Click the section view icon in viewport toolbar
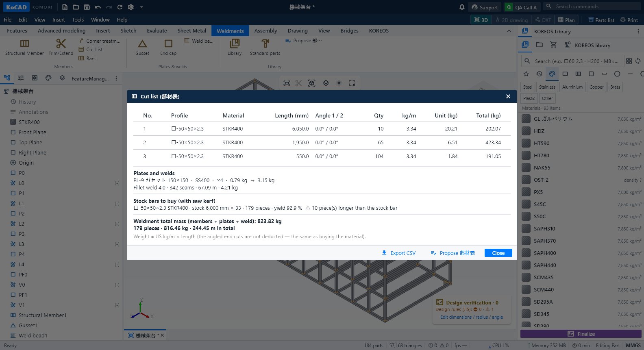 (x=299, y=83)
